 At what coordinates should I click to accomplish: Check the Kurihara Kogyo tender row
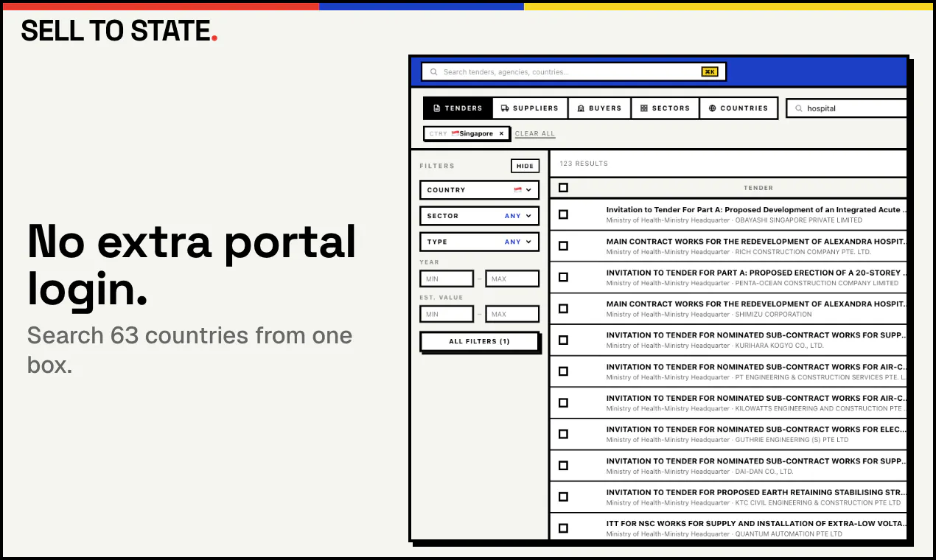(563, 340)
